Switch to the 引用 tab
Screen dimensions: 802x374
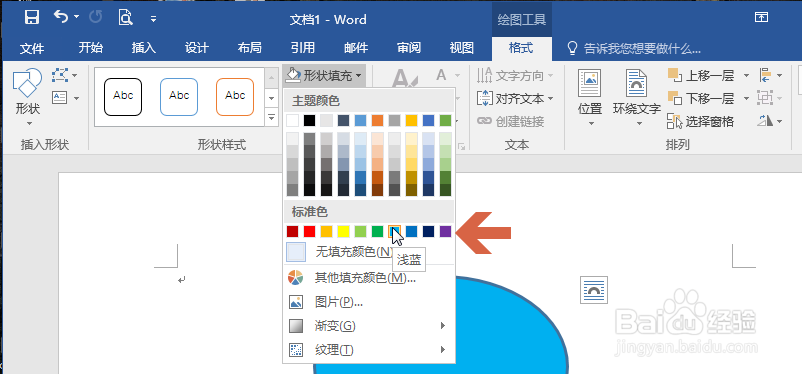click(x=303, y=48)
